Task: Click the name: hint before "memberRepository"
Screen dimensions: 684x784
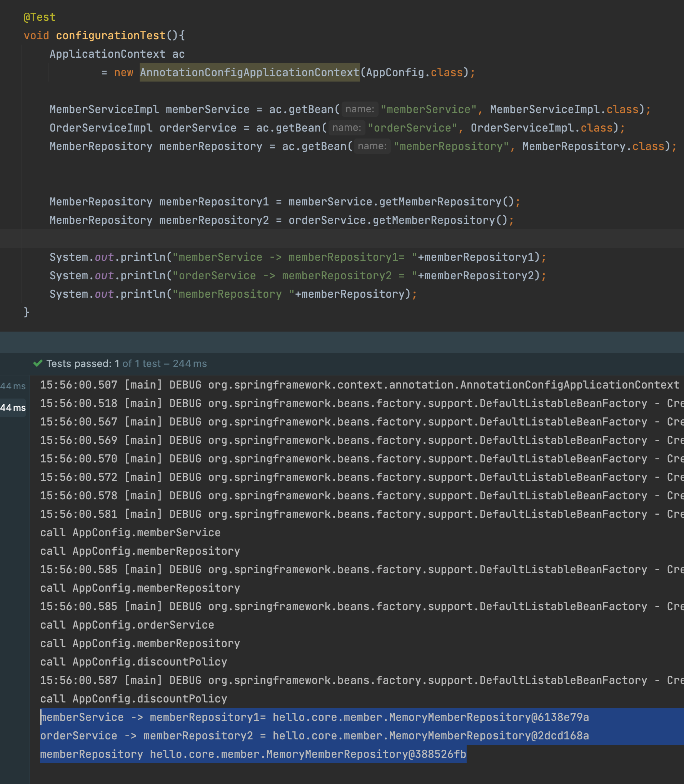Action: coord(372,147)
